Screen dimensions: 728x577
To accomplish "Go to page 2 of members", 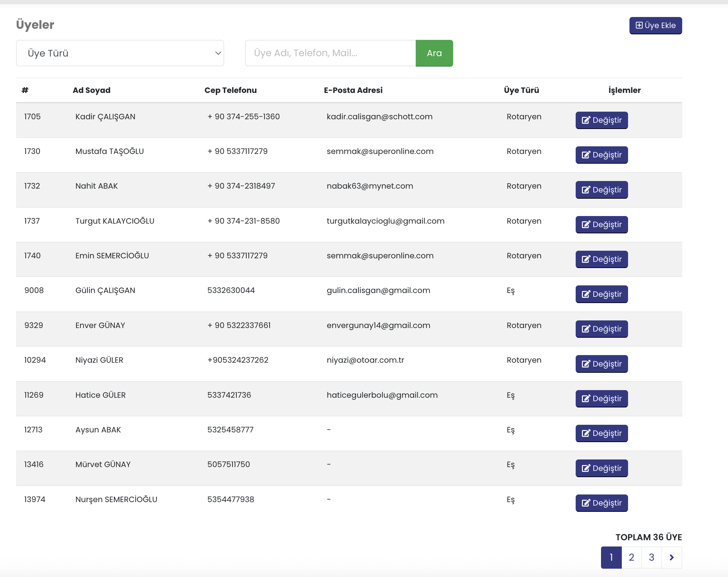I will 631,557.
